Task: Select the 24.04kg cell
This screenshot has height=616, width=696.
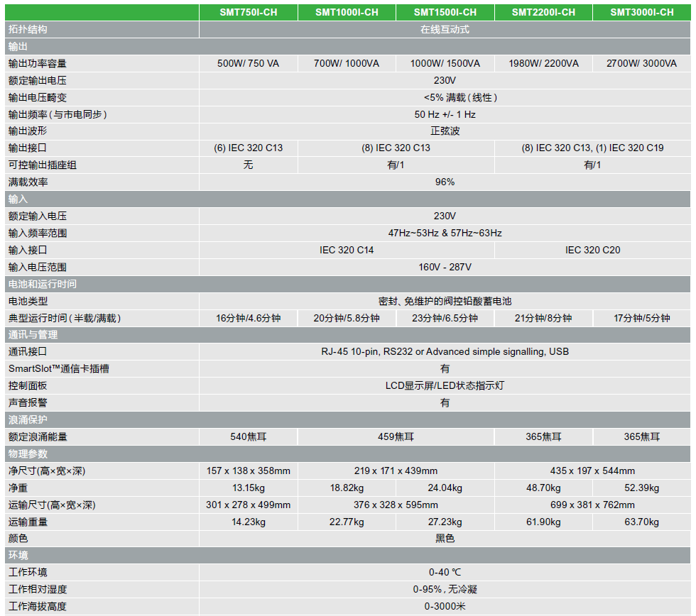Action: [x=445, y=488]
